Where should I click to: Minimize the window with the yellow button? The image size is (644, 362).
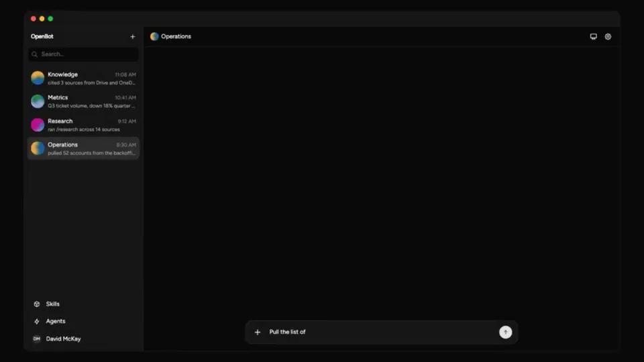42,19
